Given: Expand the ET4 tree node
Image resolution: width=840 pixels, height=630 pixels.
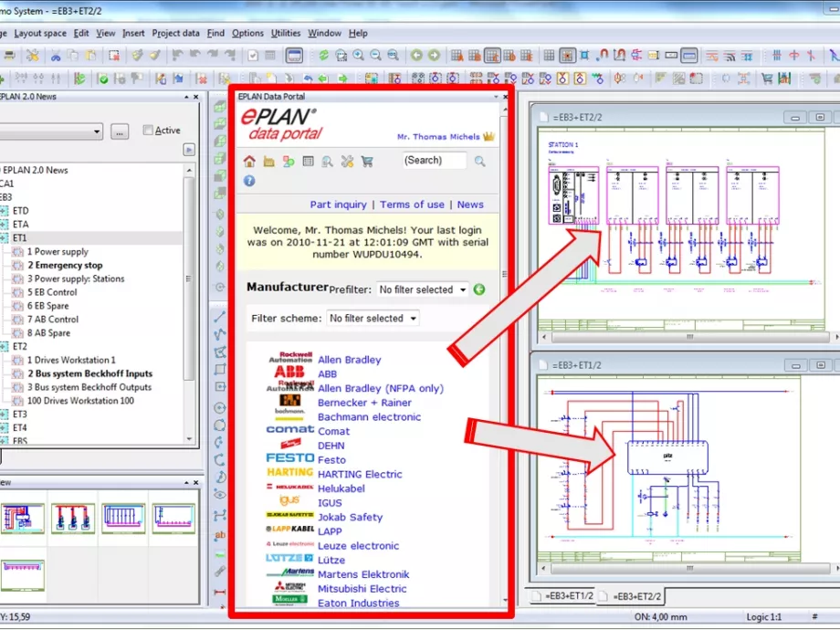Looking at the screenshot, I should pyautogui.click(x=5, y=428).
